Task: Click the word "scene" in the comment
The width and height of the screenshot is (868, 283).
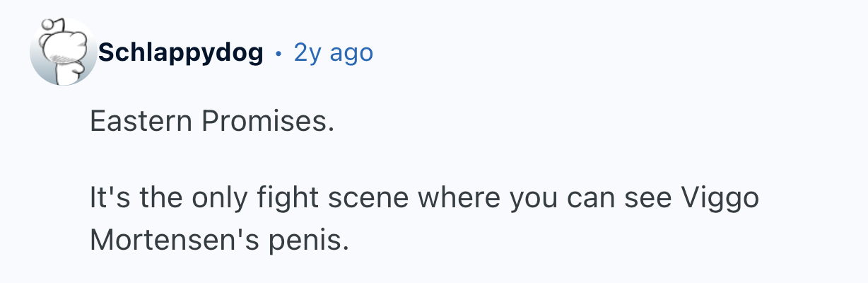Action: [419, 198]
